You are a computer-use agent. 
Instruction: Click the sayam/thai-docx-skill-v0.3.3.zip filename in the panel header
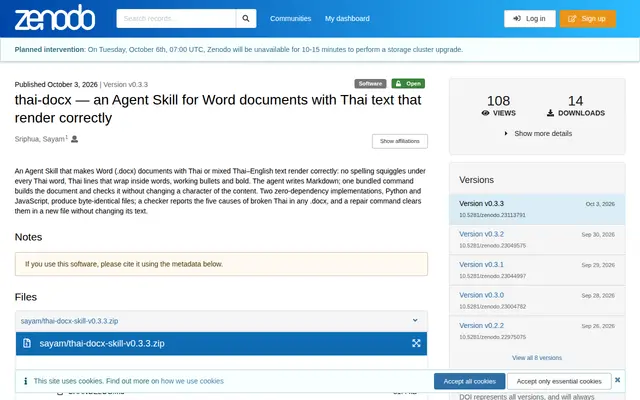tap(69, 321)
